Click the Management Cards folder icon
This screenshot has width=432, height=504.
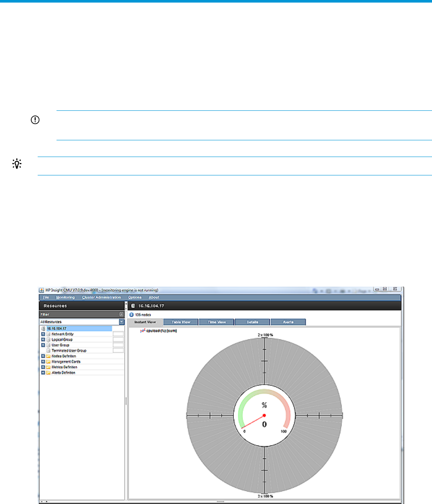click(48, 362)
